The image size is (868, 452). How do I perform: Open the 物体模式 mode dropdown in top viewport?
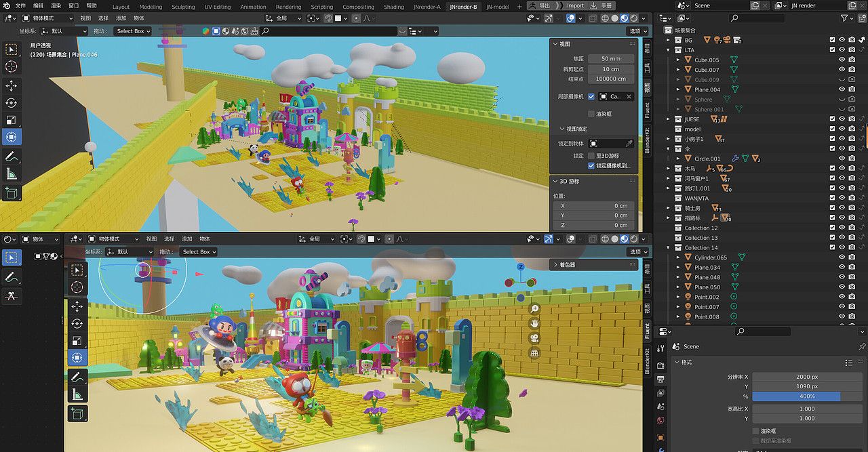tap(46, 18)
